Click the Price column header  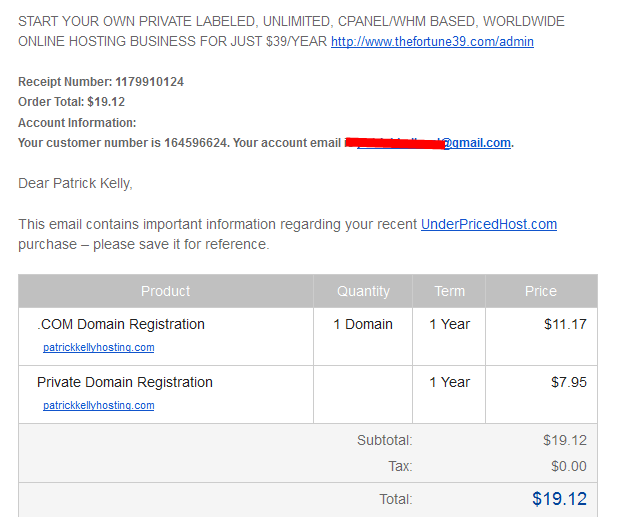541,291
